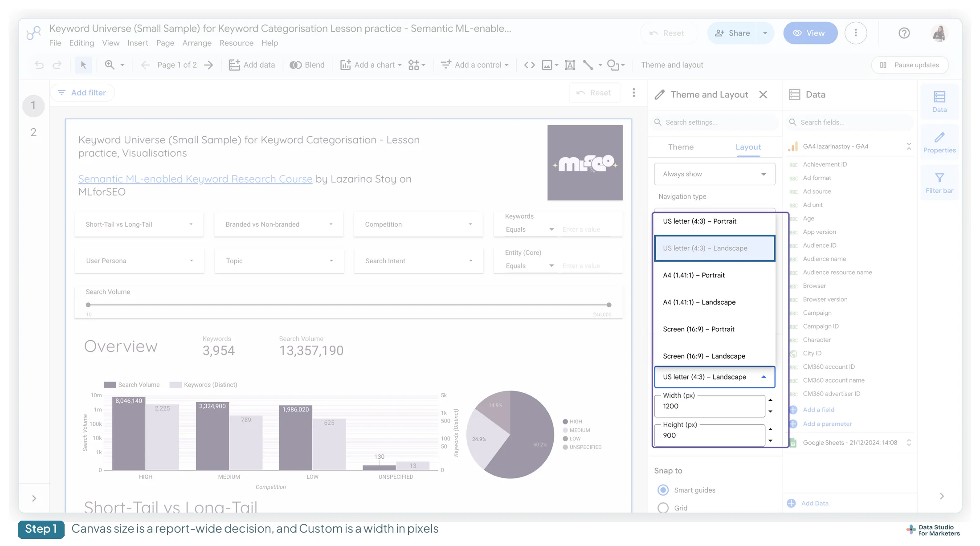Open the user account avatar
This screenshot has height=546, width=980.
pos(939,33)
